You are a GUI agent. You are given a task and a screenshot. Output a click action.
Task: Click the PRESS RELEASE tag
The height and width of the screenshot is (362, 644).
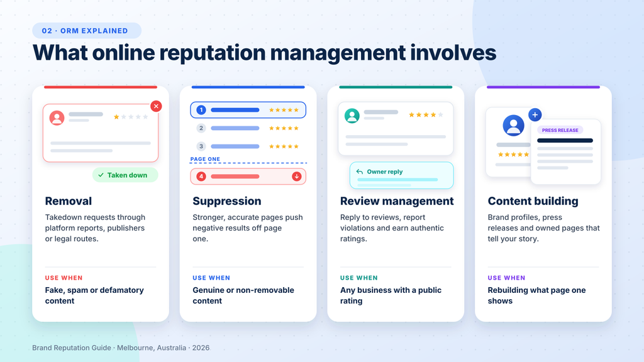click(560, 130)
